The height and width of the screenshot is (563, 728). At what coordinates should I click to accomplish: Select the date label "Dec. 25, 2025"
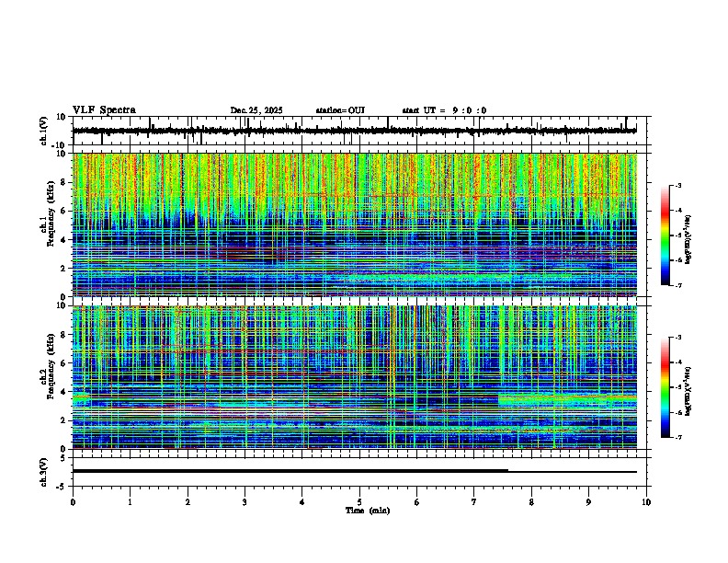[256, 110]
